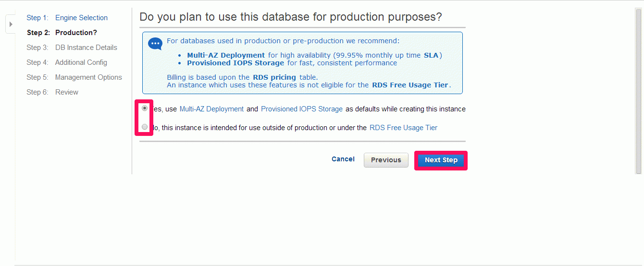The height and width of the screenshot is (266, 644).
Task: Follow the RDS pricing link
Action: (x=274, y=77)
